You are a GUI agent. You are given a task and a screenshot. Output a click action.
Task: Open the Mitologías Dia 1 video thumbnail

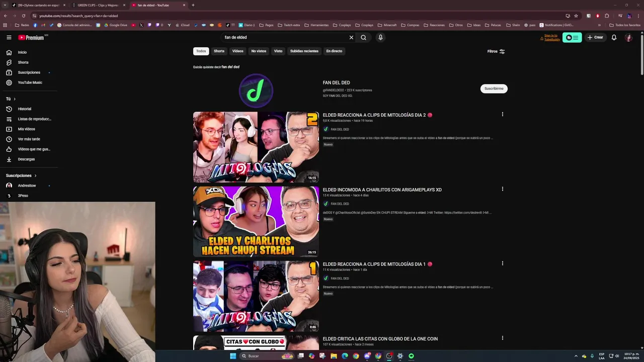(256, 296)
